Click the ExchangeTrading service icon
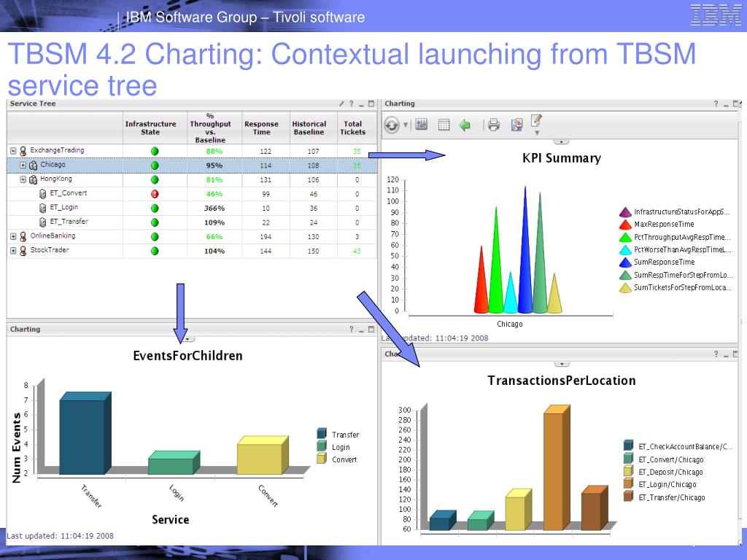 point(23,151)
